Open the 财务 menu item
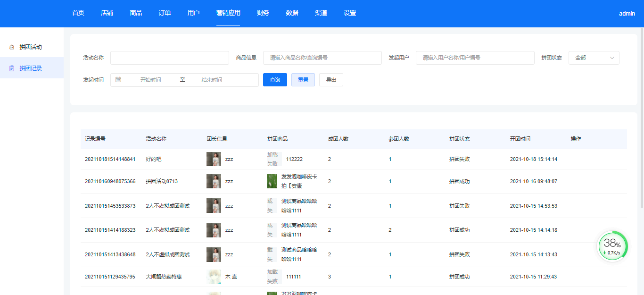The width and height of the screenshot is (644, 295). [x=263, y=13]
